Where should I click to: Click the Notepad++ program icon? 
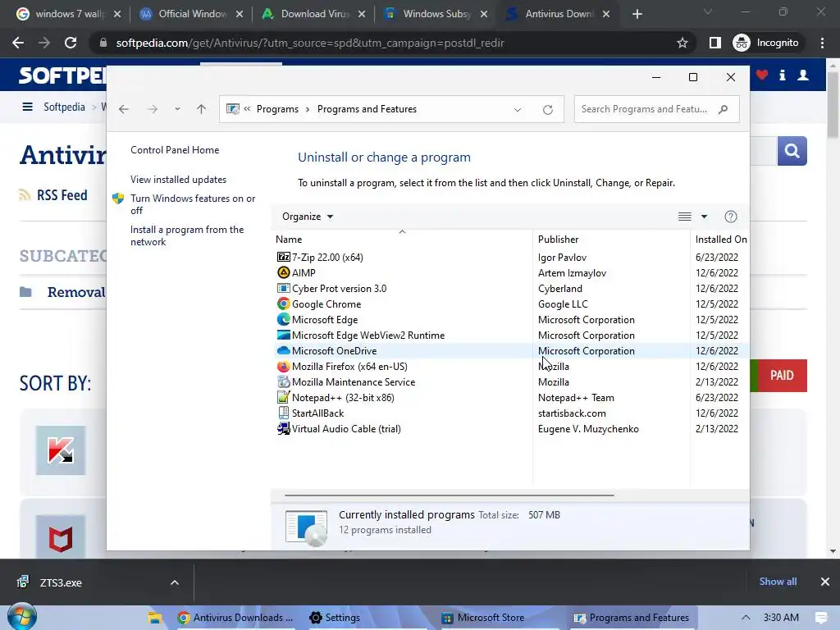[283, 398]
